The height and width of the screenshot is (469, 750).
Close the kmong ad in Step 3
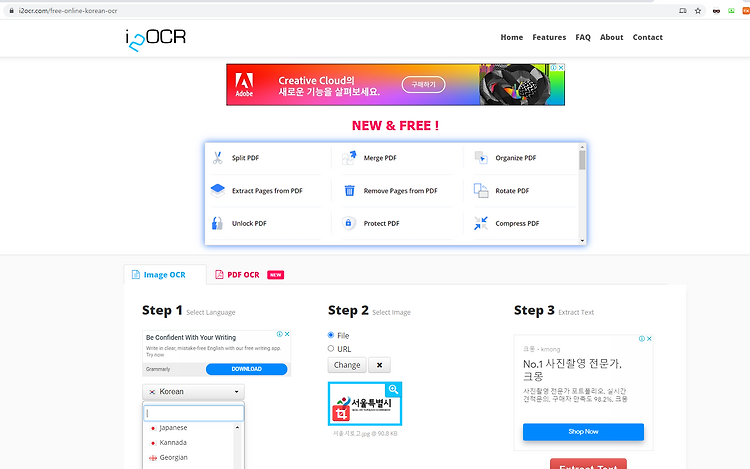pyautogui.click(x=649, y=338)
